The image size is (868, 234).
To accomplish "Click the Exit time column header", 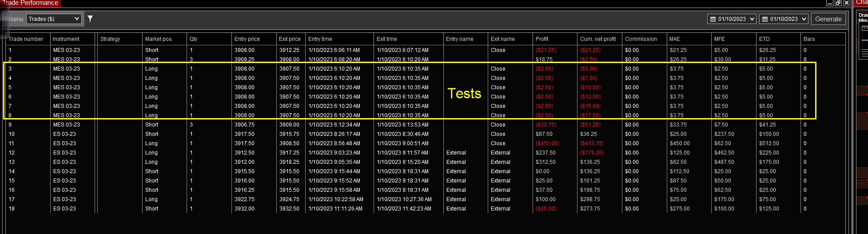I will (387, 39).
